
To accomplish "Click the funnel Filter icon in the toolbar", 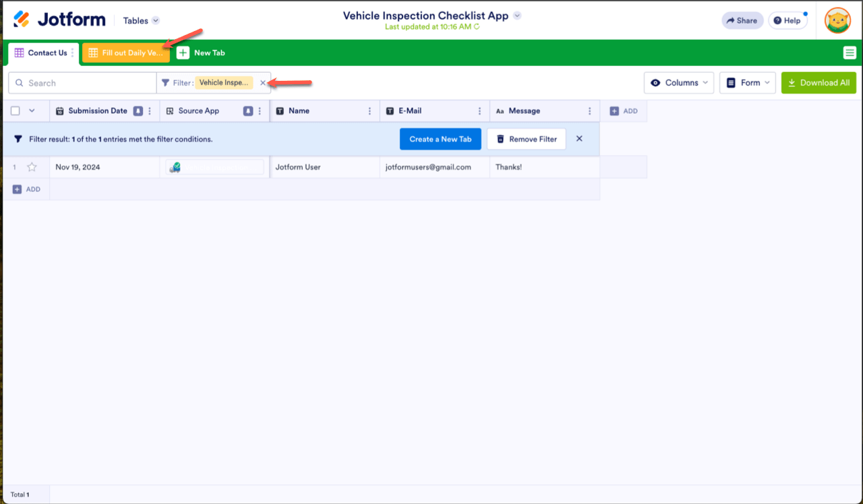I will (x=165, y=83).
